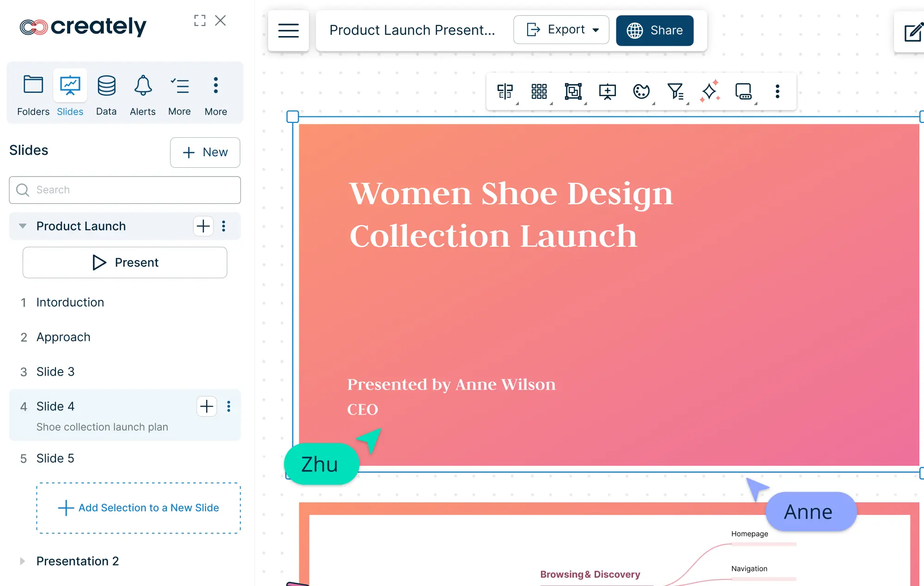Screen dimensions: 924x586
Task: Click the grid/layout view icon
Action: pos(540,90)
